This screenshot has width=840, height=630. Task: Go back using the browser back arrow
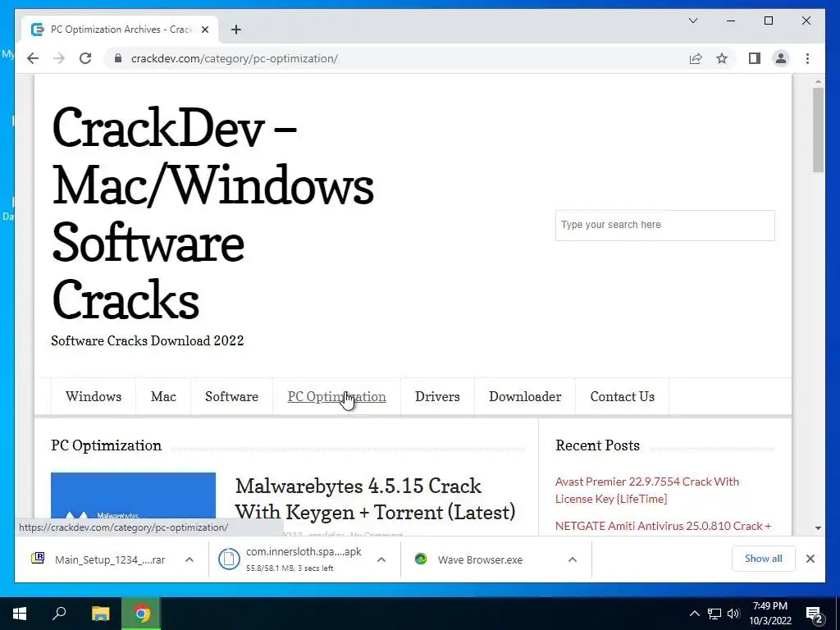pos(33,58)
